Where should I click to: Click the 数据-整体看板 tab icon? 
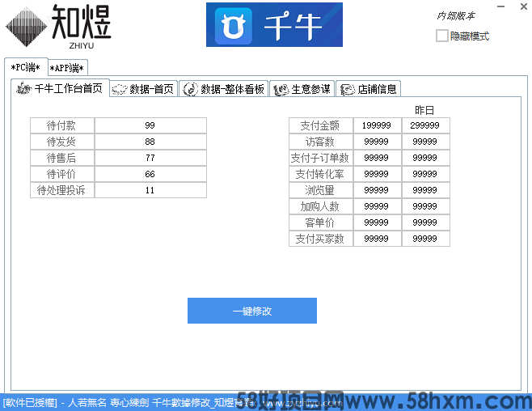[x=190, y=89]
